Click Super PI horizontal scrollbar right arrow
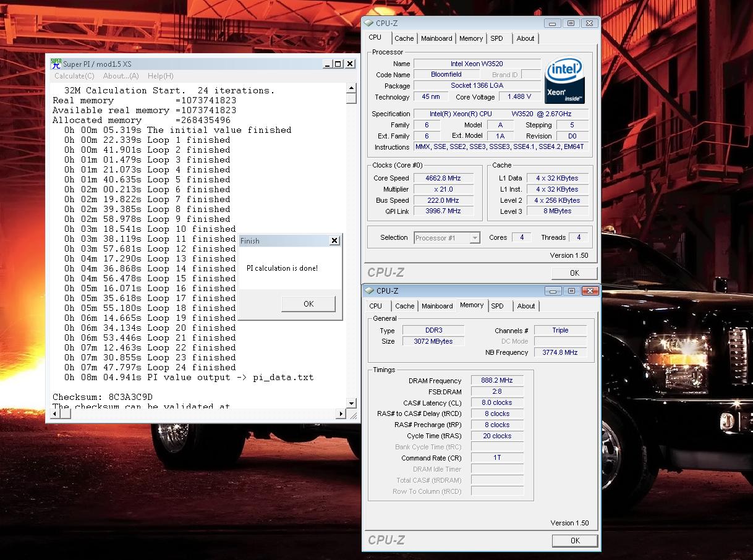Image resolution: width=753 pixels, height=560 pixels. tap(341, 414)
